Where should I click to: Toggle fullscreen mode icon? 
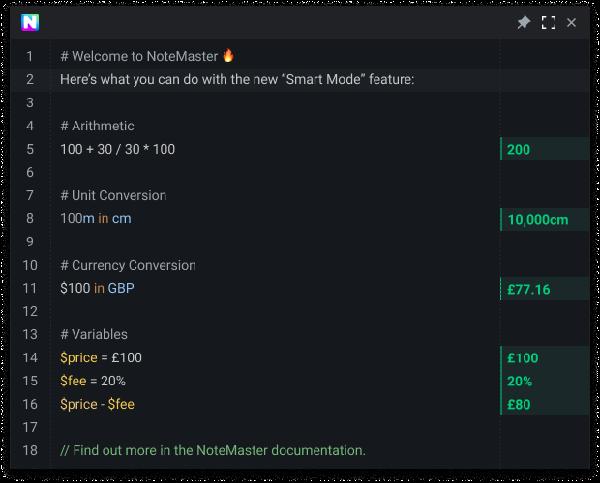pyautogui.click(x=548, y=23)
